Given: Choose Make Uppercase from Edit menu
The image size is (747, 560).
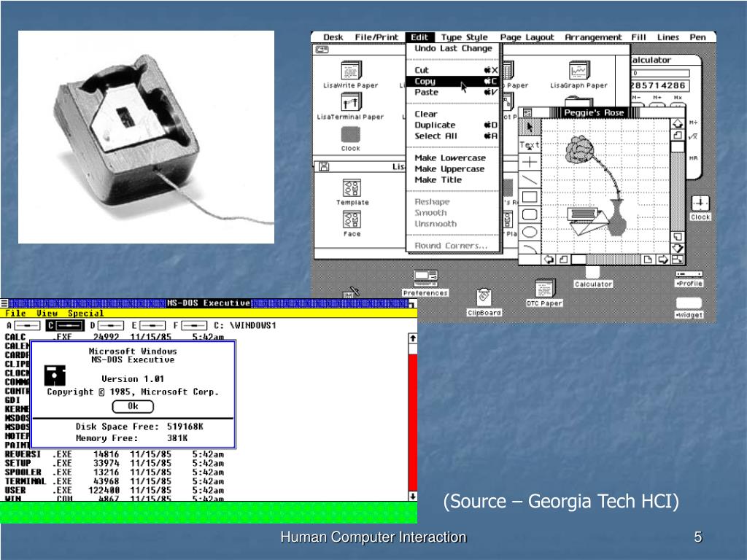Looking at the screenshot, I should click(x=452, y=168).
